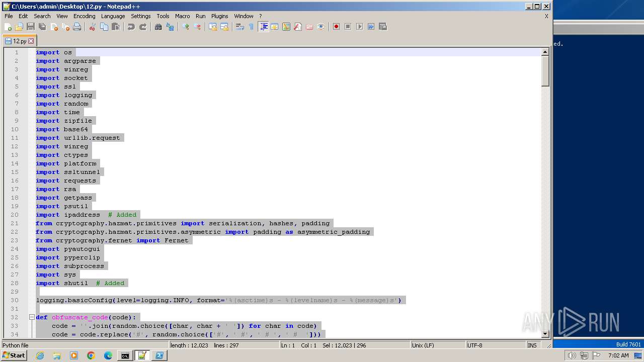Screen dimensions: 644x362
Task: Click the INS insert mode indicator
Action: pos(532,345)
